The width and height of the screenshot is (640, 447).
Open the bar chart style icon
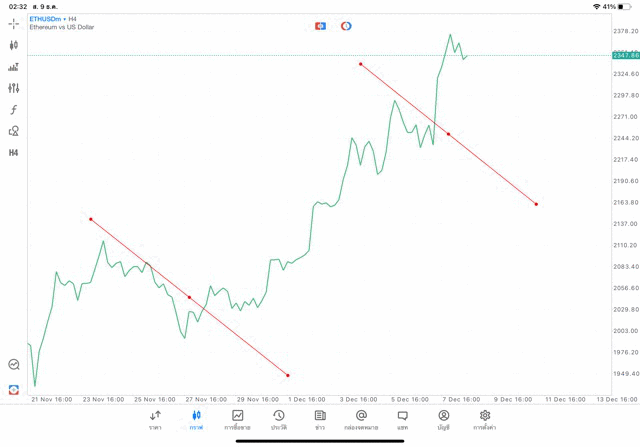[x=14, y=67]
